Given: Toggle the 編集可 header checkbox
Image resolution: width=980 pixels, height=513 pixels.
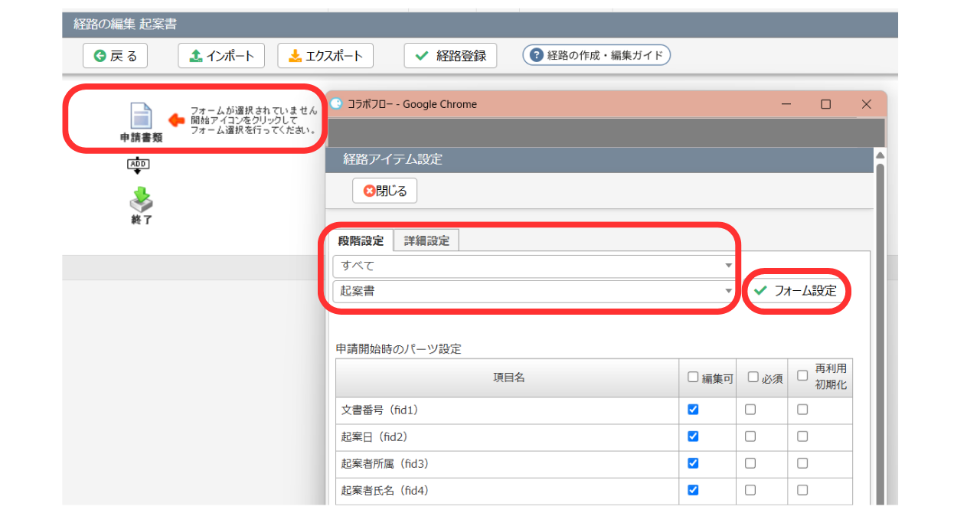Looking at the screenshot, I should [693, 377].
